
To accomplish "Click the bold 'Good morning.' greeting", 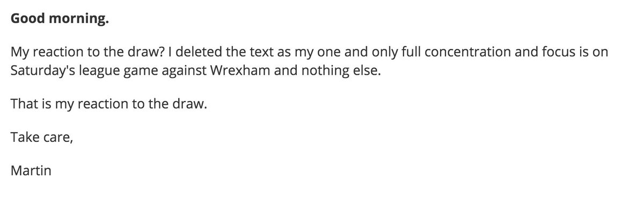I will (x=60, y=20).
